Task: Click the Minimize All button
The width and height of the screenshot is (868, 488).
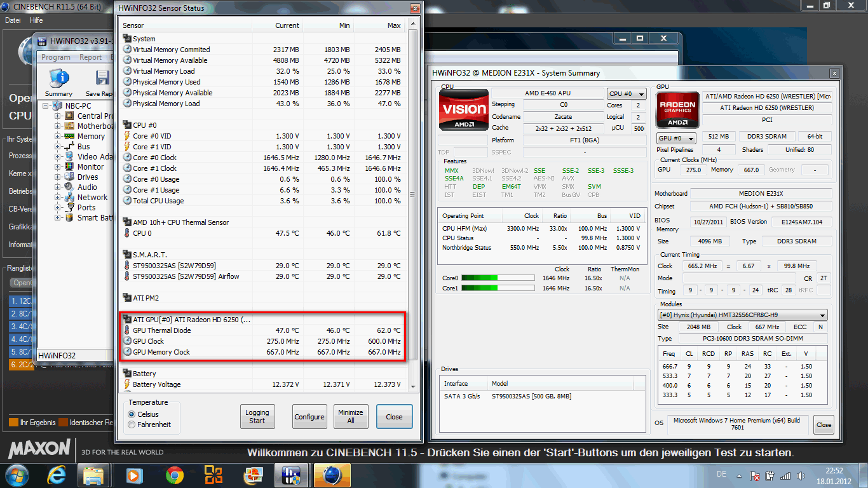Action: [x=351, y=417]
